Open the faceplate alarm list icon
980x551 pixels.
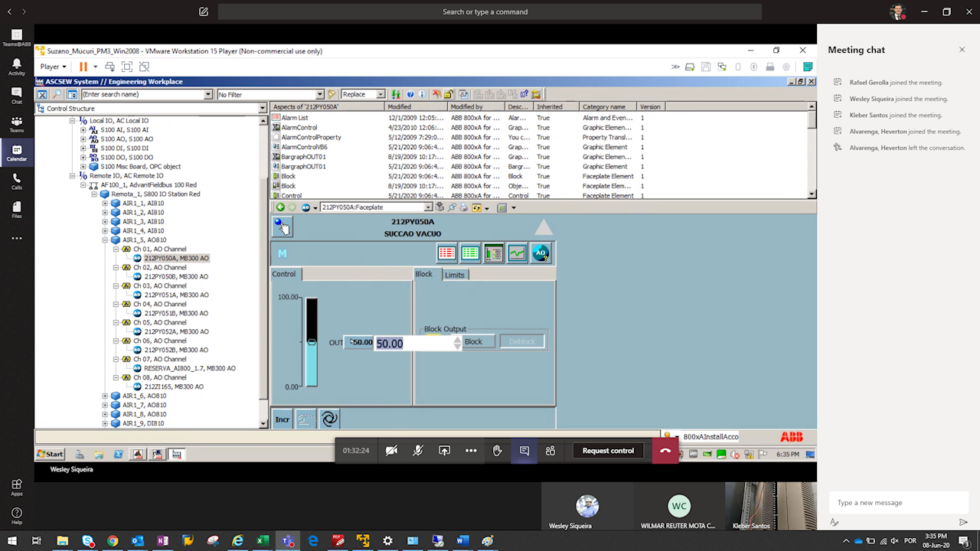pyautogui.click(x=446, y=253)
